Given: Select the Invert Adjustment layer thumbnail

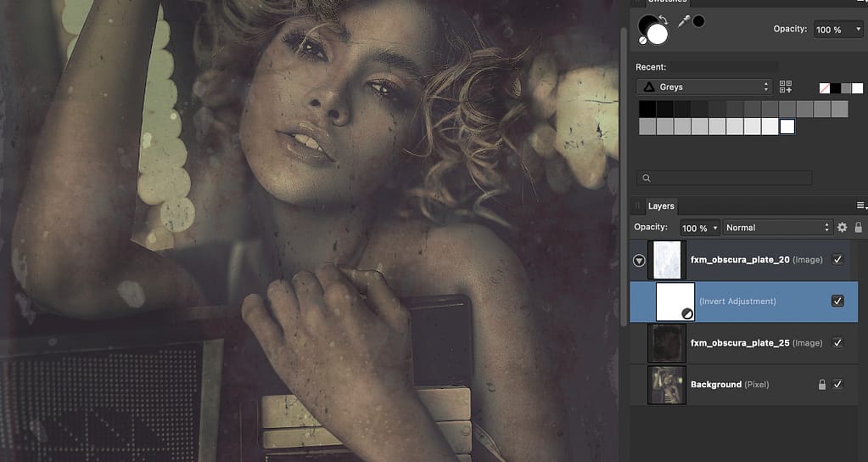Looking at the screenshot, I should [675, 301].
